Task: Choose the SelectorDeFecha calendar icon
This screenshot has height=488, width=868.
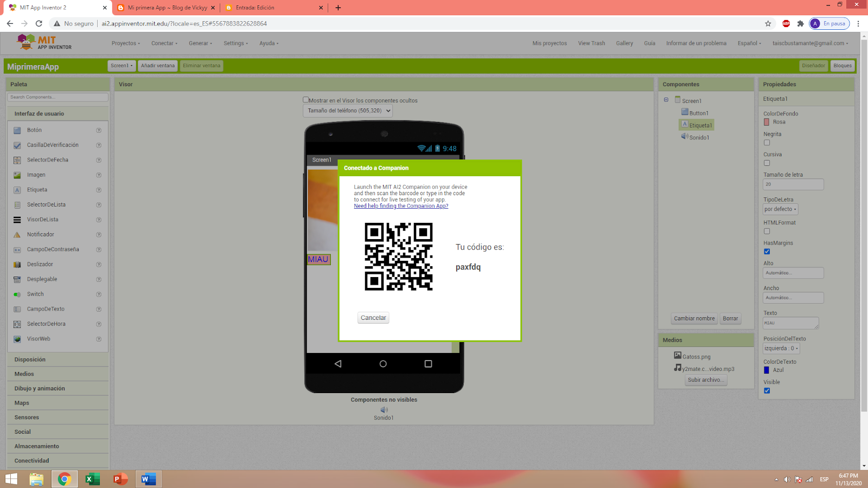Action: tap(17, 160)
